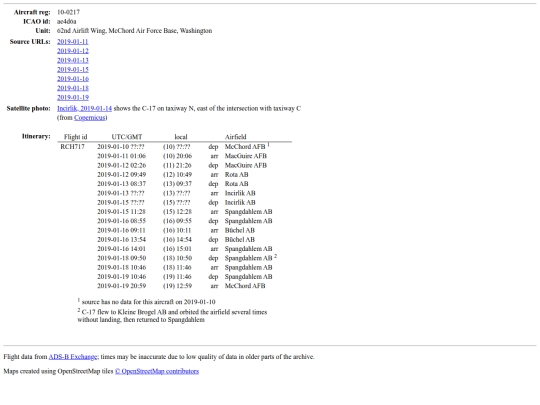Click UTC time 2019-01-16 14:01
The image size is (540, 405).
click(x=122, y=249)
